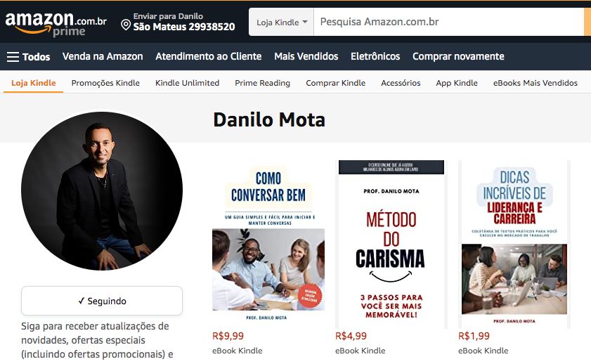This screenshot has height=364, width=591.
Task: Open the Dicas Incríveis de Liderança cover
Action: pyautogui.click(x=514, y=245)
